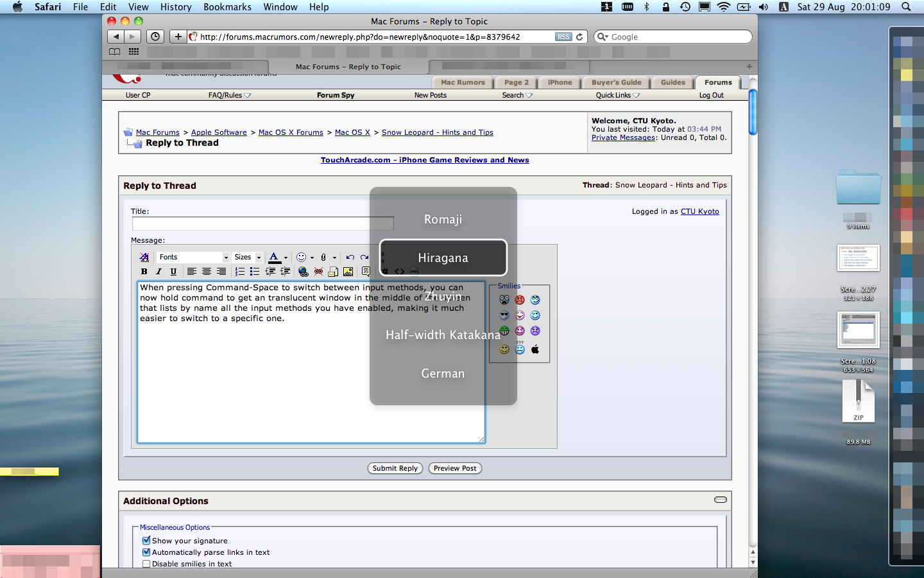Expand the text color picker arrow
Image resolution: width=924 pixels, height=578 pixels.
(286, 258)
